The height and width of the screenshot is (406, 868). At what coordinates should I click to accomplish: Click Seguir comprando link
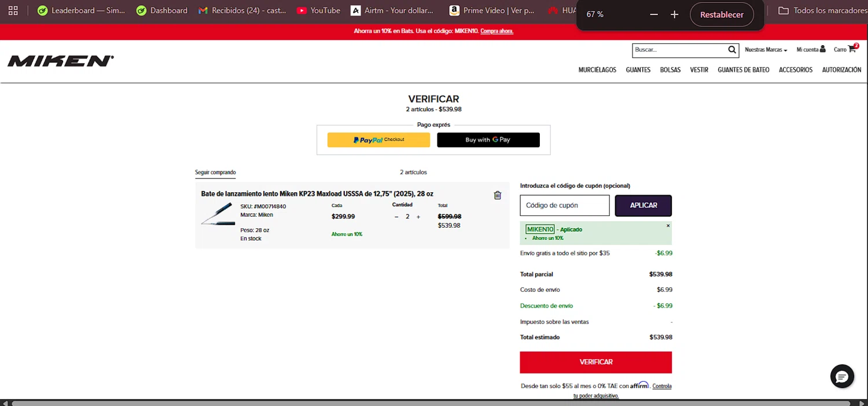pyautogui.click(x=215, y=173)
